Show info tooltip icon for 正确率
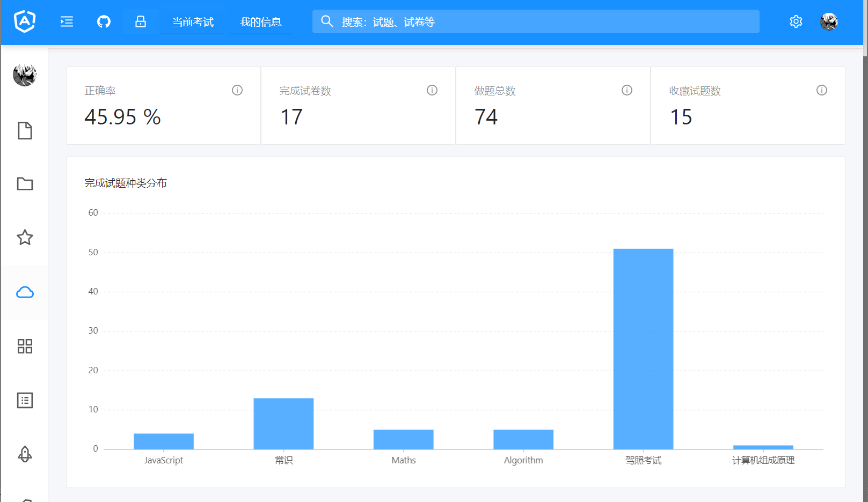Screen dimensions: 868x502 tap(237, 90)
